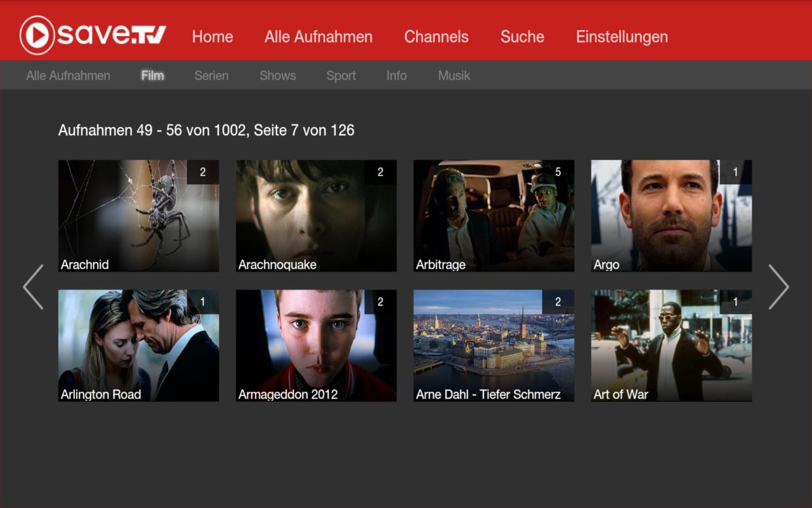Click the 'Arachnid' title text
This screenshot has height=508, width=812.
(85, 265)
